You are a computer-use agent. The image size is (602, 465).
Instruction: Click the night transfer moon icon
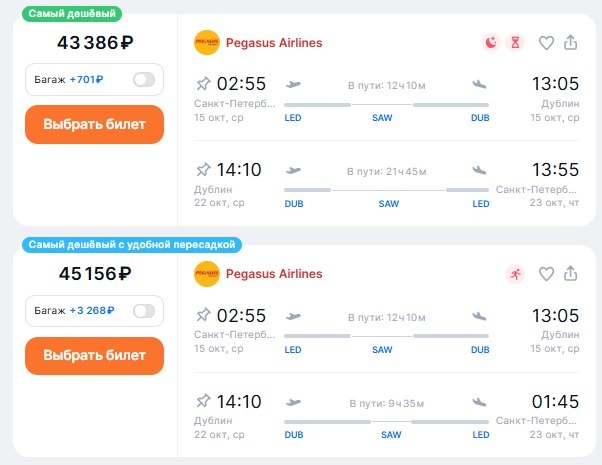pyautogui.click(x=491, y=43)
